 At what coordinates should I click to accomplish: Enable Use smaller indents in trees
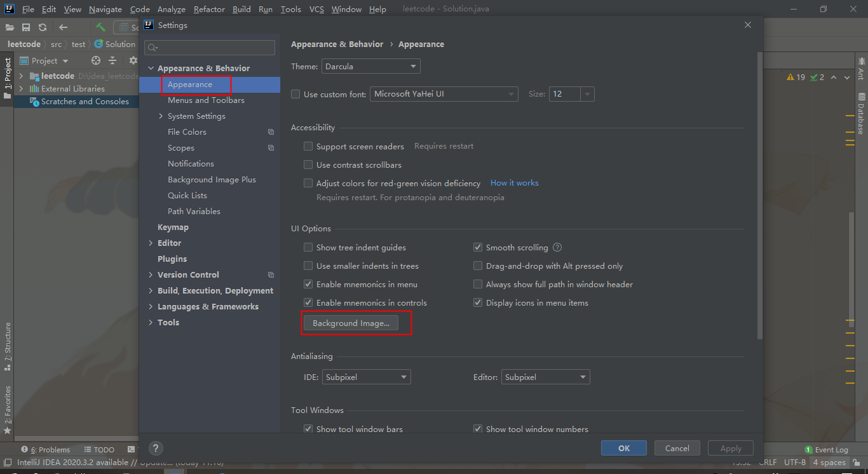(308, 266)
